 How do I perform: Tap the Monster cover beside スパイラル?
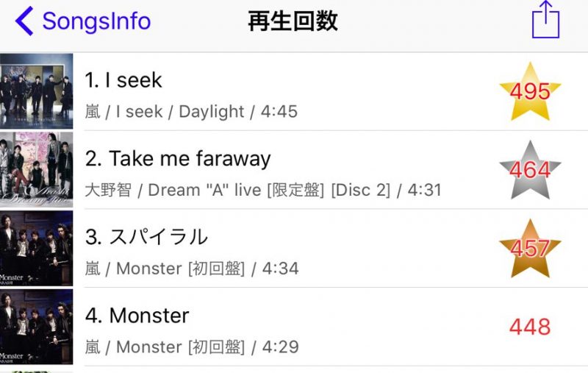[x=36, y=248]
